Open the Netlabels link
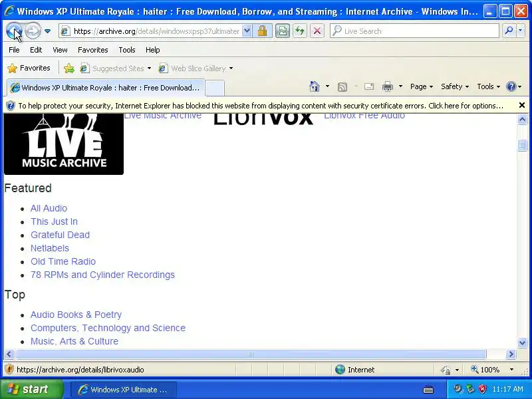The height and width of the screenshot is (399, 532). click(x=49, y=248)
